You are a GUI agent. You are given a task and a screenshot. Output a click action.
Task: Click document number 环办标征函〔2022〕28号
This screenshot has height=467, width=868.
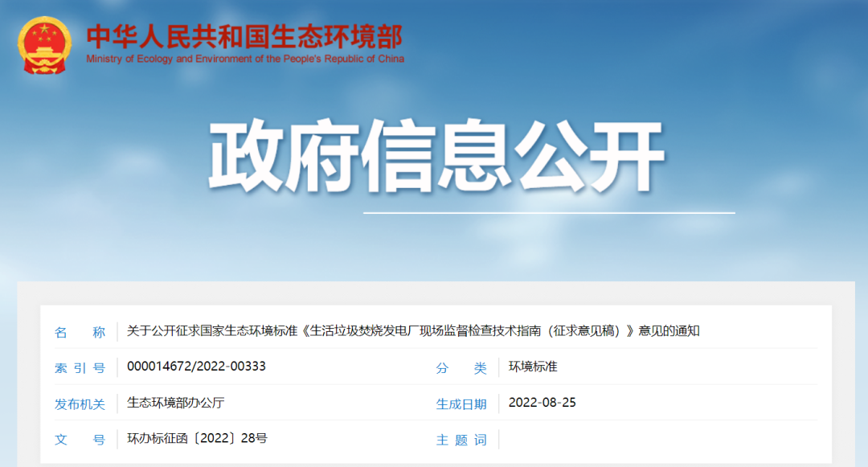197,439
